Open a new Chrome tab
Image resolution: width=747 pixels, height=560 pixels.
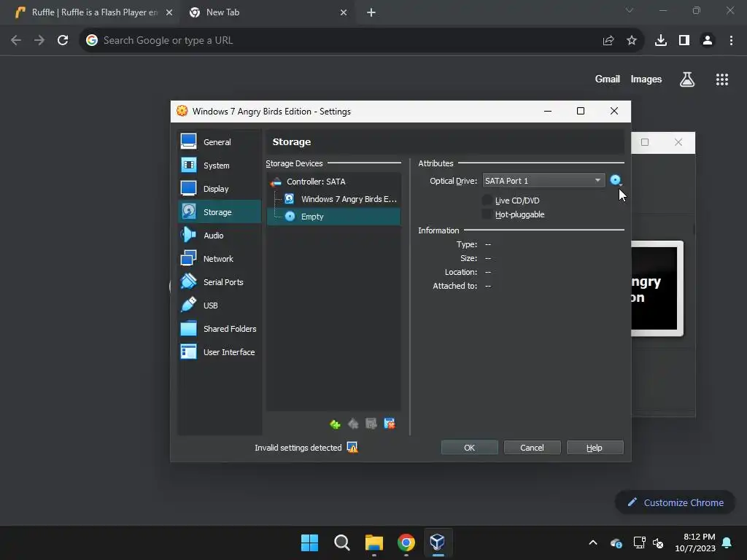point(371,12)
